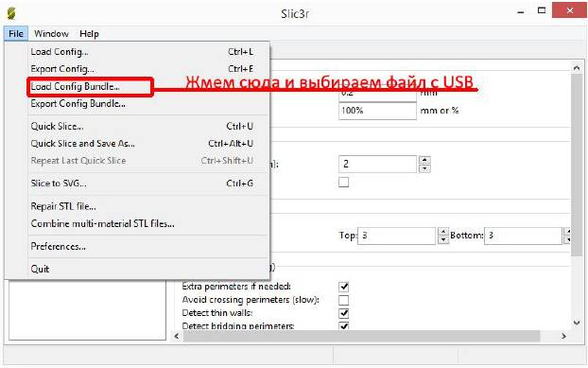This screenshot has height=368, width=588.
Task: Click the horizontal scrollbar thumb
Action: click(361, 336)
